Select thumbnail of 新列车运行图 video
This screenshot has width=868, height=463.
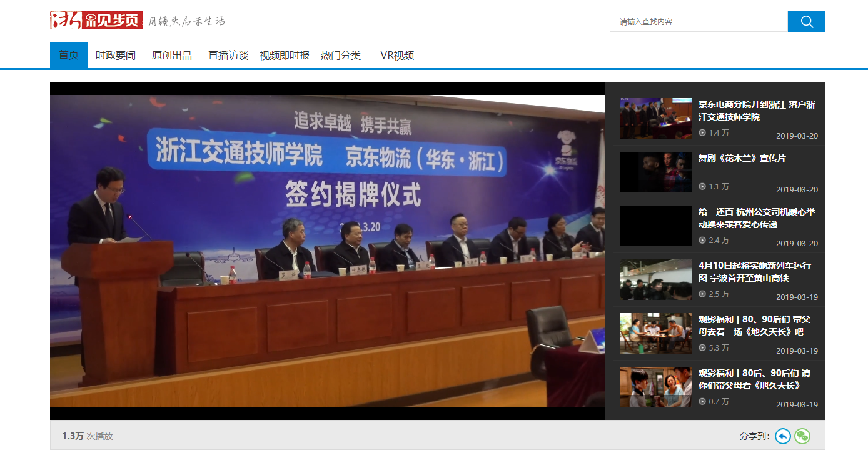656,279
